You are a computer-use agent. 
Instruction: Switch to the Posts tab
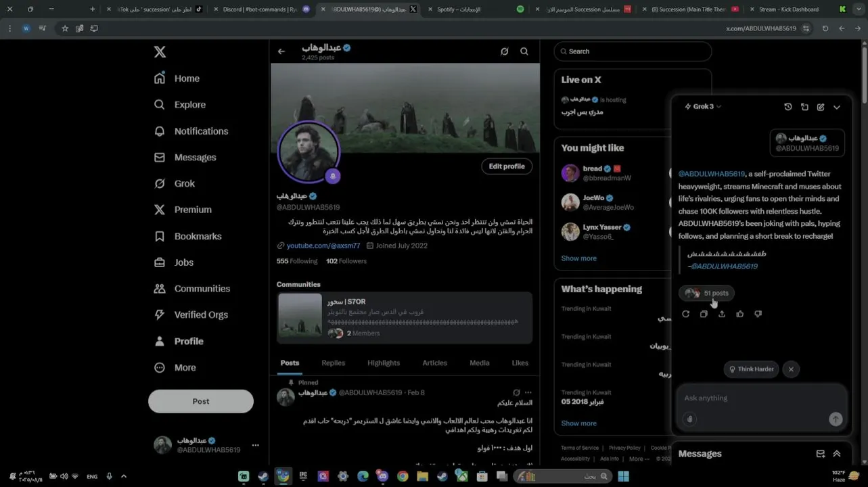[x=290, y=363]
